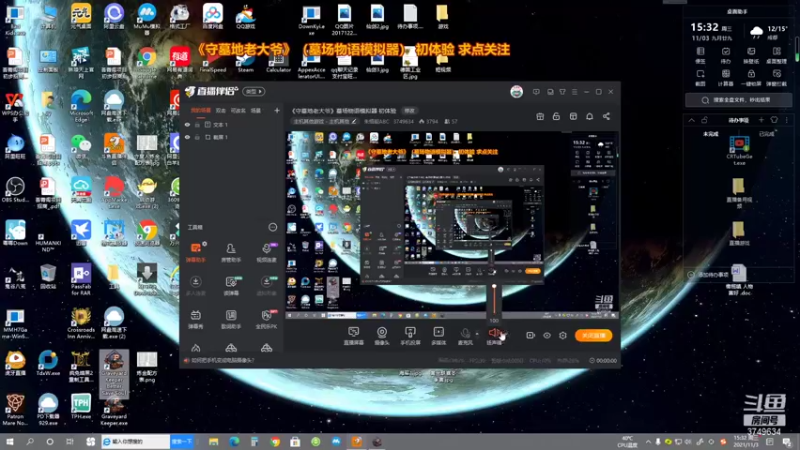Screen dimensions: 800x450
Task: Add a phone screen-cast (手机投屏) source
Action: point(410,336)
